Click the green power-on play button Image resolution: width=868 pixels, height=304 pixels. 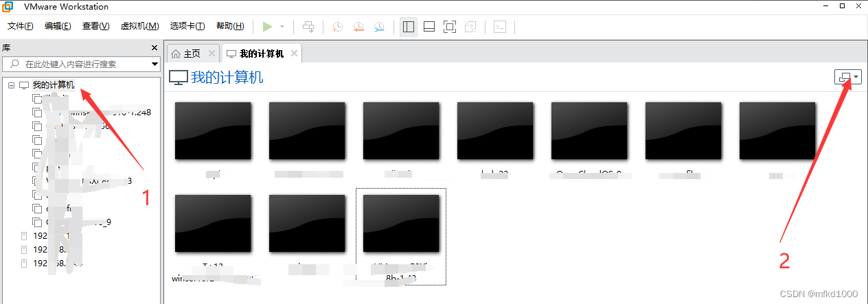click(x=267, y=27)
